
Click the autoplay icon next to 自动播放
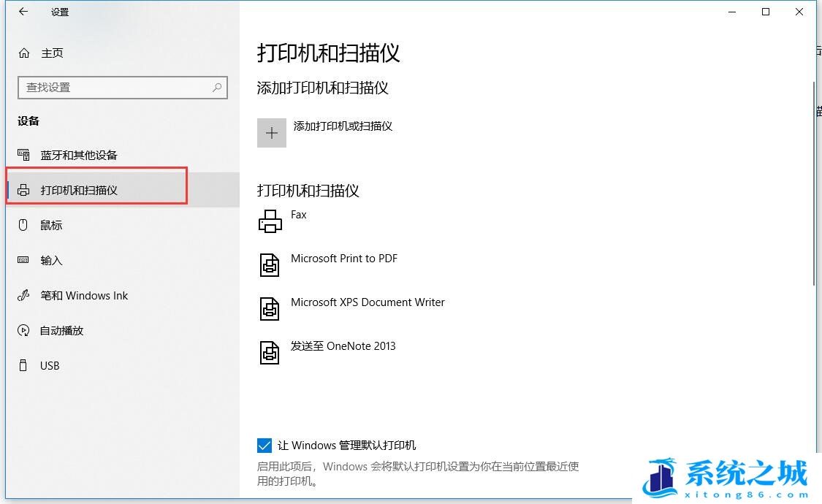click(23, 330)
